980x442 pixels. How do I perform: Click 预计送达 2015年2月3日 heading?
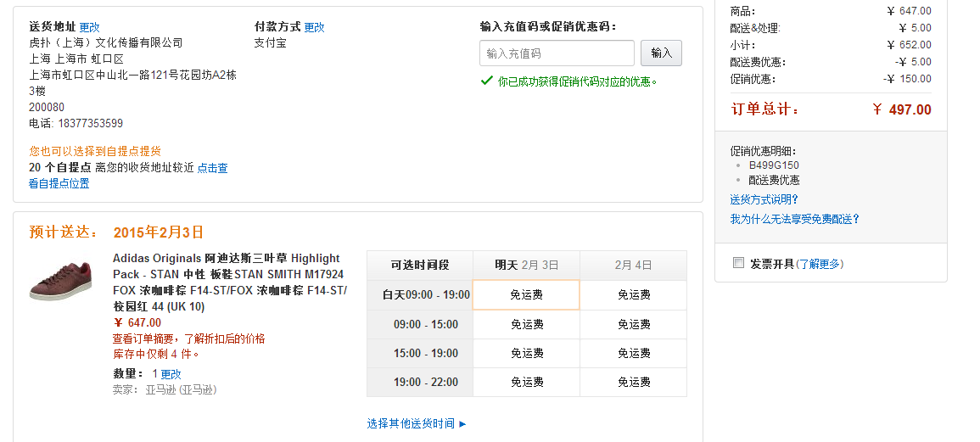coord(117,232)
